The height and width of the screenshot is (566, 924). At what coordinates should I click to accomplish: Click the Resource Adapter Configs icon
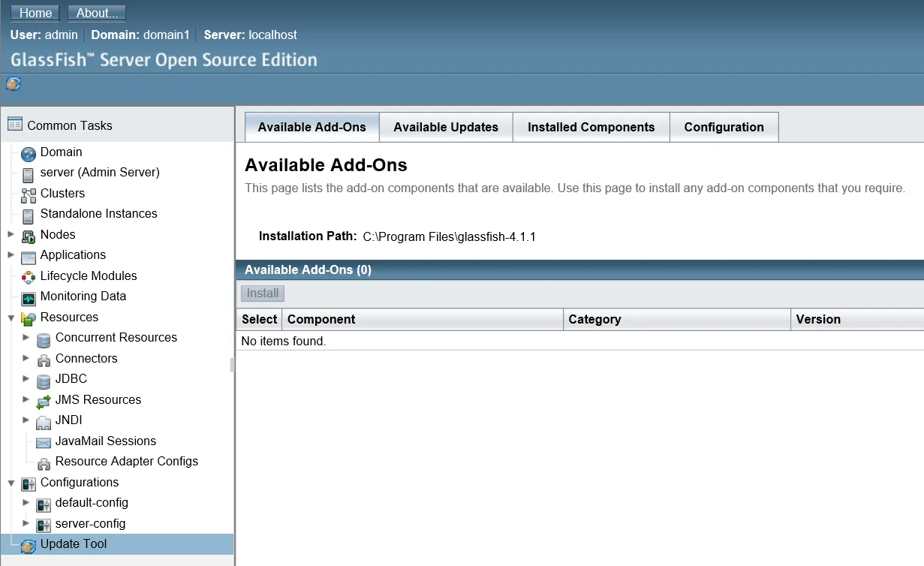click(44, 464)
